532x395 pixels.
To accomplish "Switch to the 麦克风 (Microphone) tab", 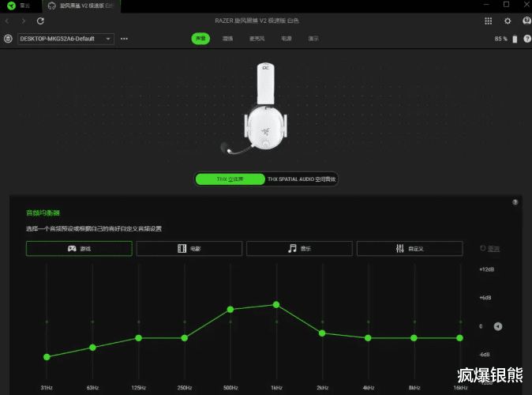I will point(257,39).
